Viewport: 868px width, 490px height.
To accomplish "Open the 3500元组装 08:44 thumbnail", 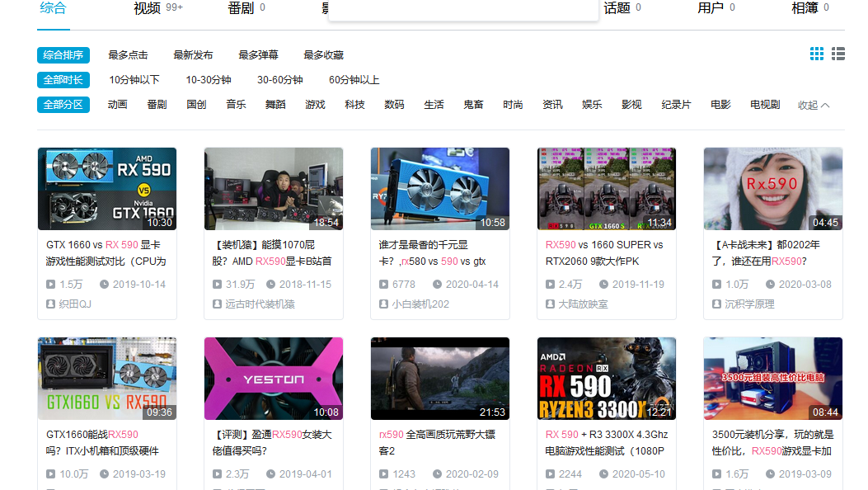I will [772, 379].
